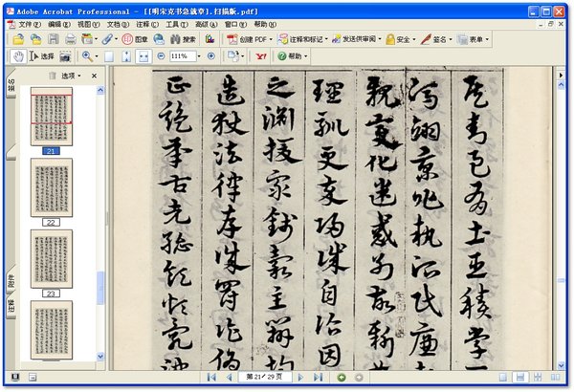Open the 注释 menu
Viewport: 574px width, 392px height.
point(147,24)
